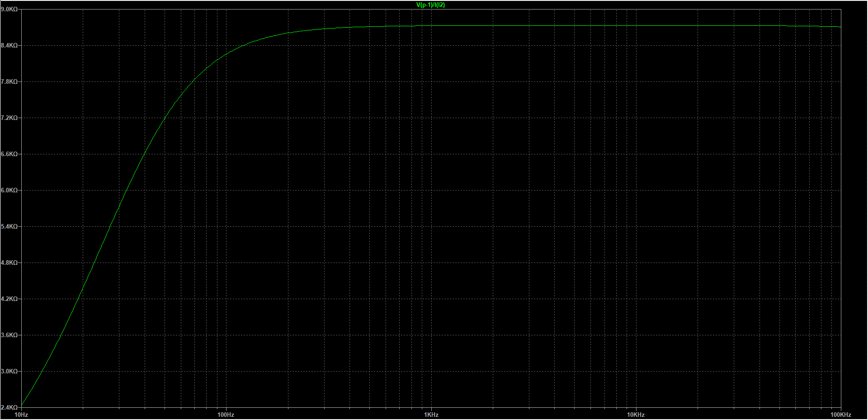
Task: Click the 1KHz frequency axis label
Action: point(431,415)
